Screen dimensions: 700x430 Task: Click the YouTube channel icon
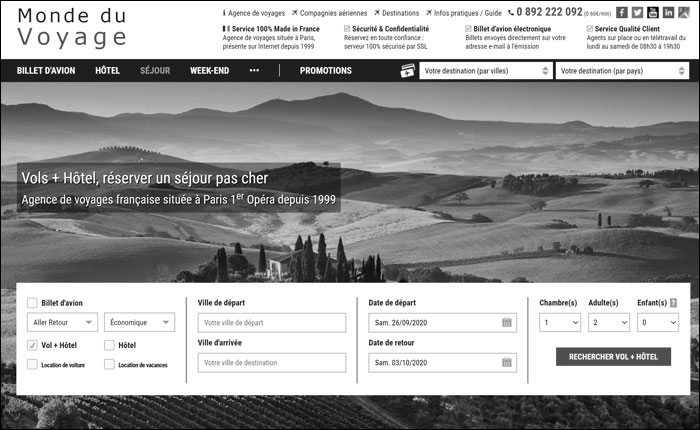click(x=652, y=12)
